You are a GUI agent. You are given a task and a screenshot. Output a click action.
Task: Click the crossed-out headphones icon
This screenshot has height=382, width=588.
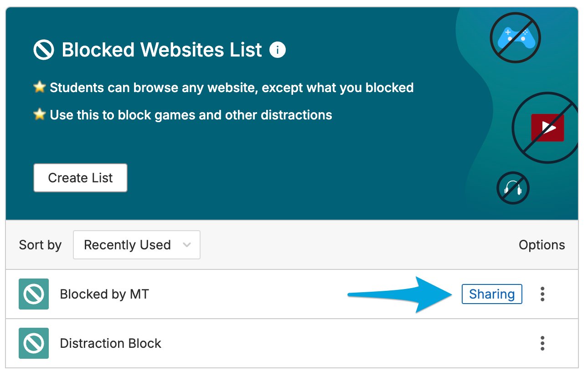pyautogui.click(x=513, y=188)
